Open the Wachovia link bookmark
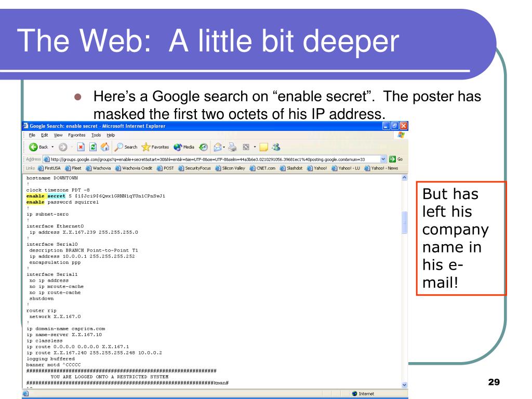Viewport: 532px width, 399px height. 98,168
